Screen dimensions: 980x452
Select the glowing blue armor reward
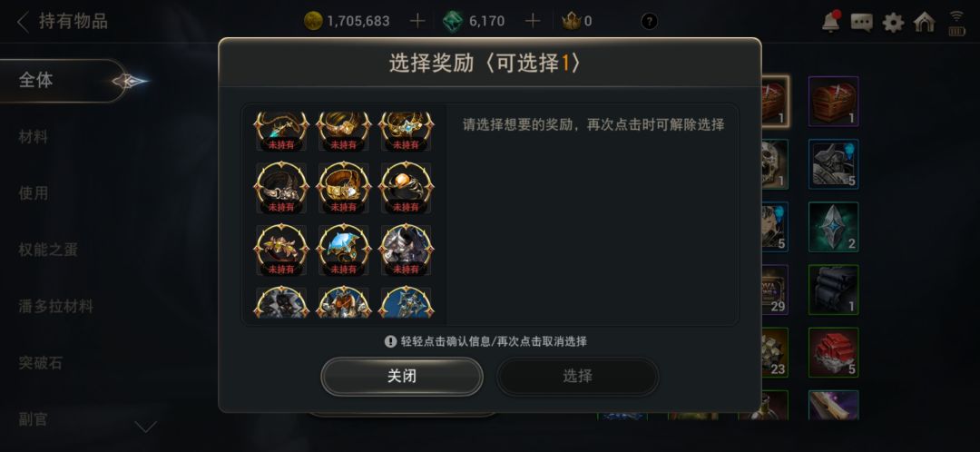[343, 251]
